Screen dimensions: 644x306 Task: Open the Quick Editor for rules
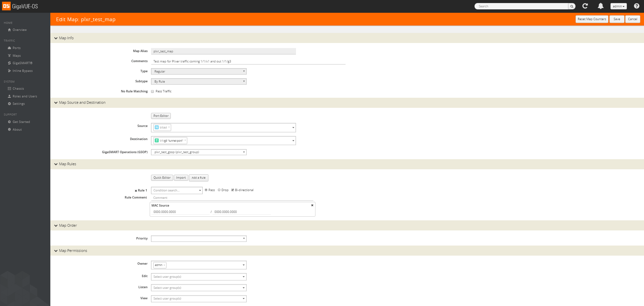click(162, 178)
